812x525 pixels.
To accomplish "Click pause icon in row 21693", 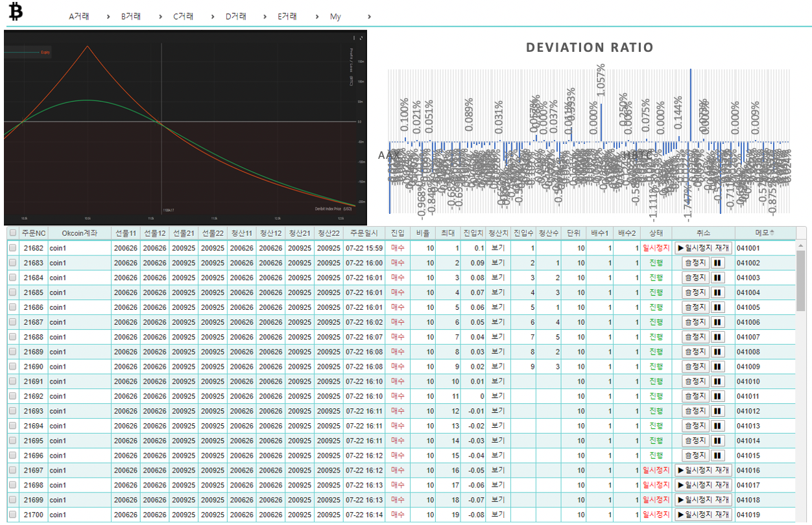I will tap(717, 411).
